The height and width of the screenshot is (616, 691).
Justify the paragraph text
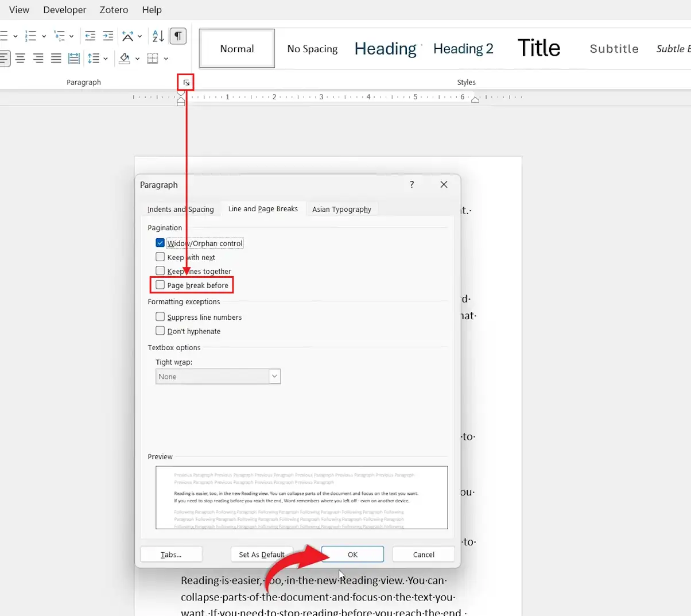(56, 58)
